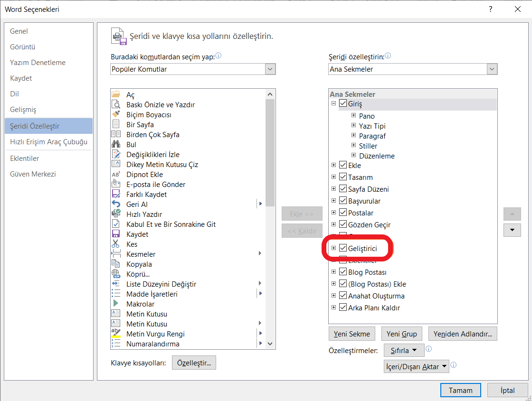Expand the Pano group
This screenshot has width=532, height=401.
pos(353,115)
